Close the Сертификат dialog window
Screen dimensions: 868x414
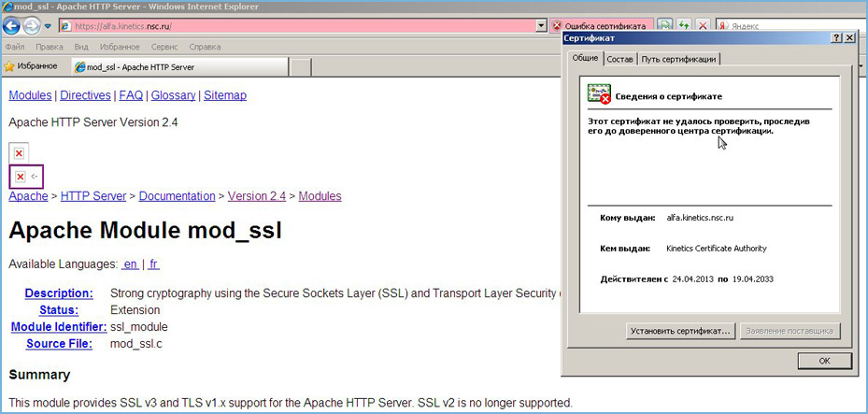tap(849, 37)
